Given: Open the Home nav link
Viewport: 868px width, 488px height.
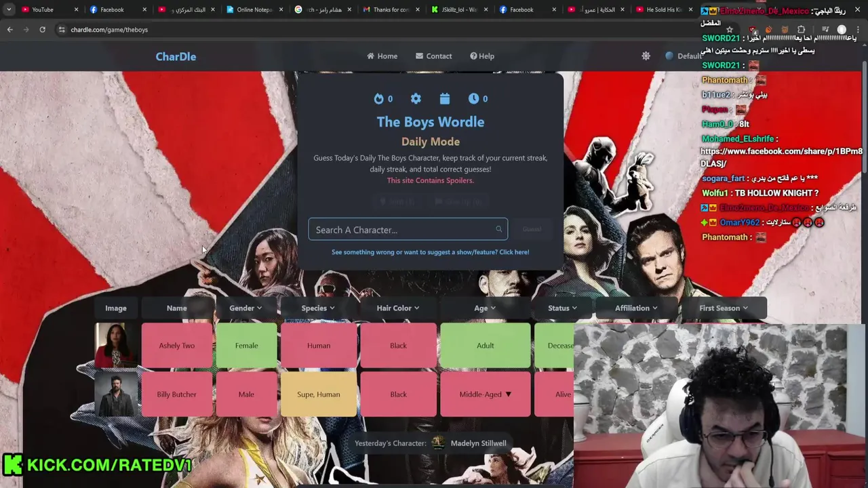Looking at the screenshot, I should coord(382,56).
